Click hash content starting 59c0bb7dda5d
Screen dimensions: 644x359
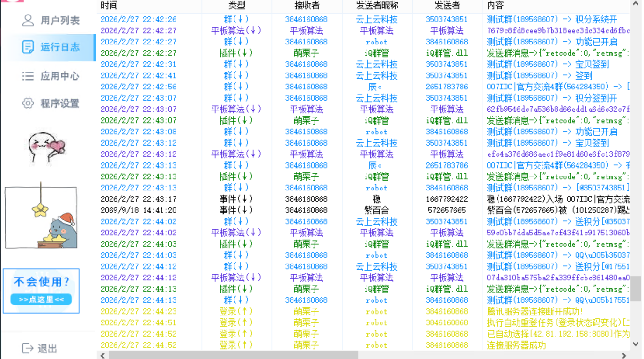click(558, 233)
